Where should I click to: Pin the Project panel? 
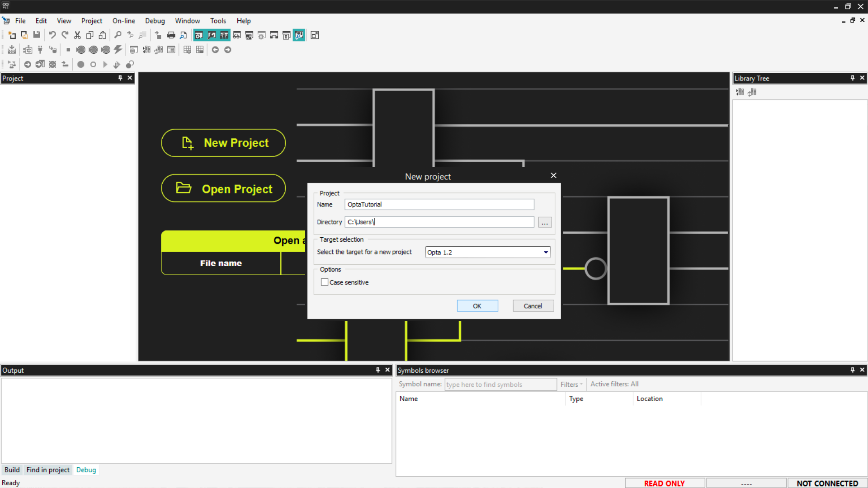[x=120, y=78]
